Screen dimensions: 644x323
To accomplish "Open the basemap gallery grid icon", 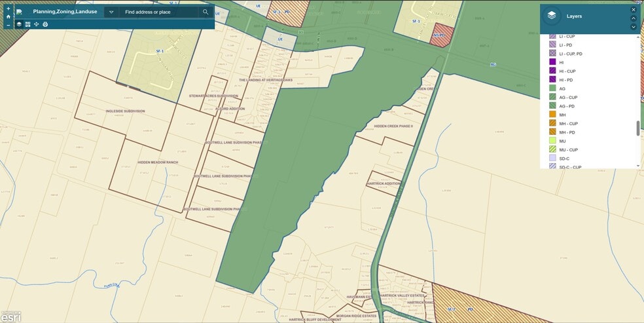I will pos(27,24).
